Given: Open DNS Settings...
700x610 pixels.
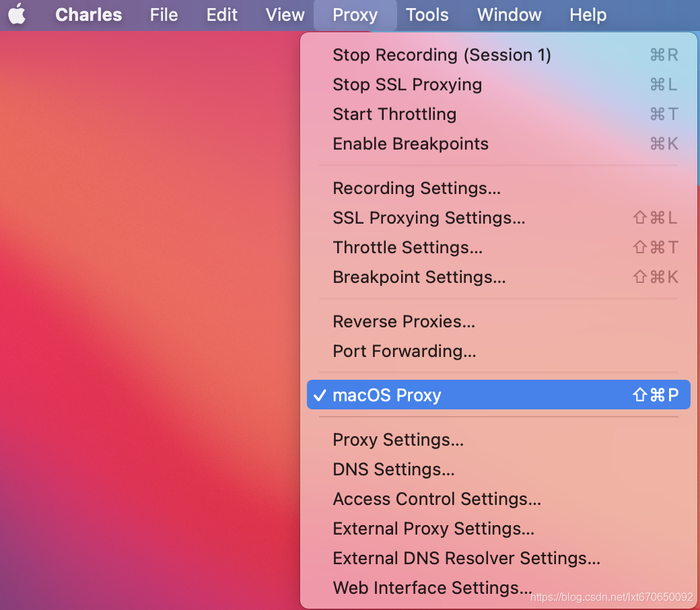Looking at the screenshot, I should (x=499, y=469).
